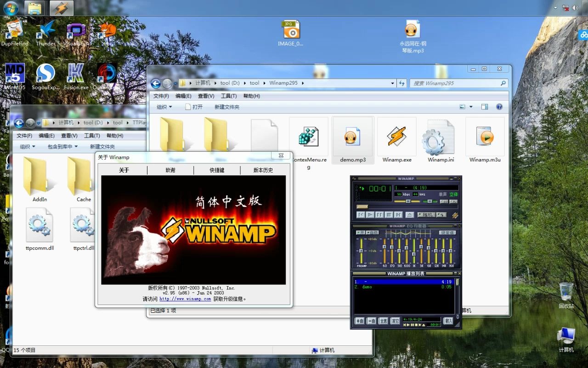Open WinMD5 desktop shortcut
Screen dimensions: 588x368
coord(15,76)
